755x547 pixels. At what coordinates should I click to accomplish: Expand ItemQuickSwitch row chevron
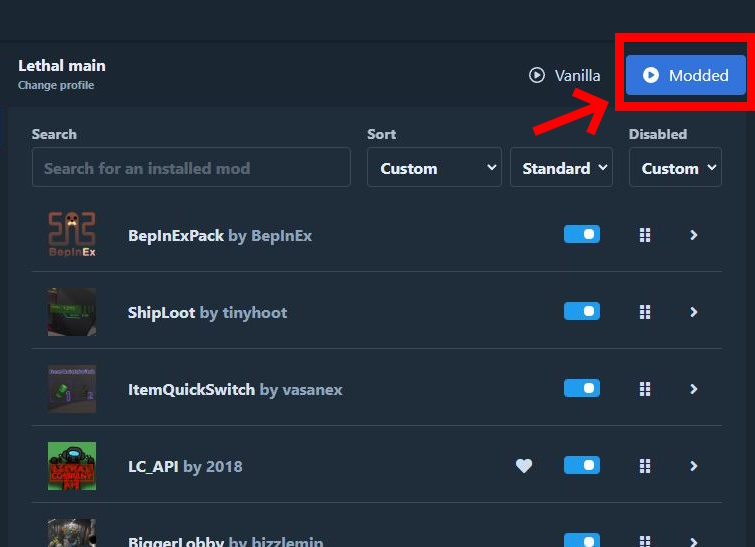click(x=693, y=389)
